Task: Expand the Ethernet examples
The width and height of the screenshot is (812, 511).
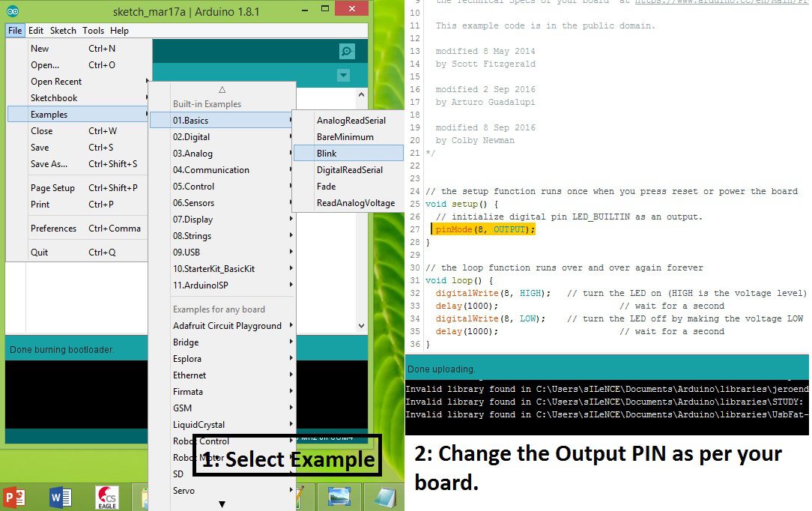Action: 222,375
